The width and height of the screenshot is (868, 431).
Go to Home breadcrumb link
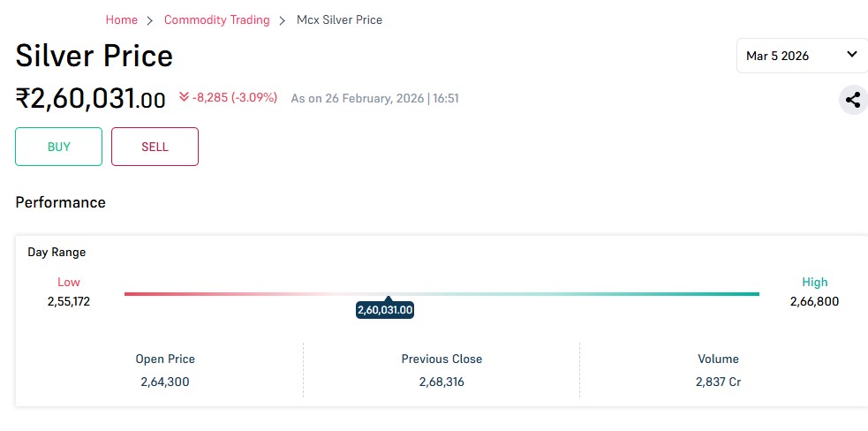tap(122, 19)
